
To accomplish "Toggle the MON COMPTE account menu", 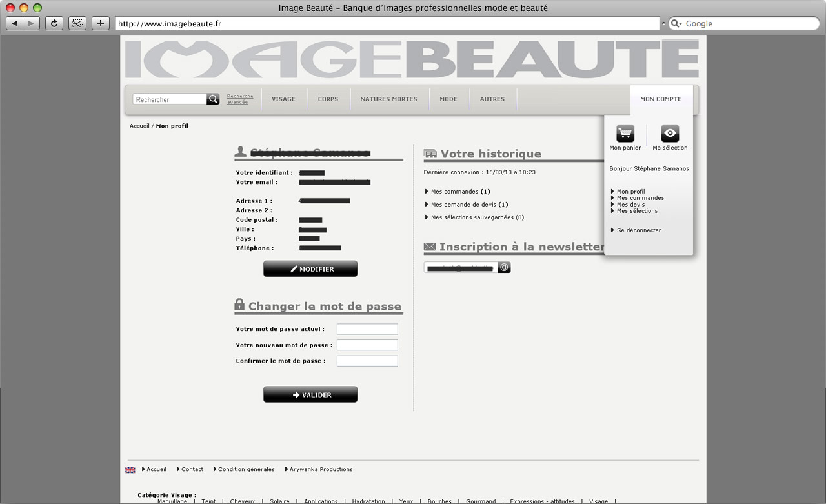I will click(661, 99).
